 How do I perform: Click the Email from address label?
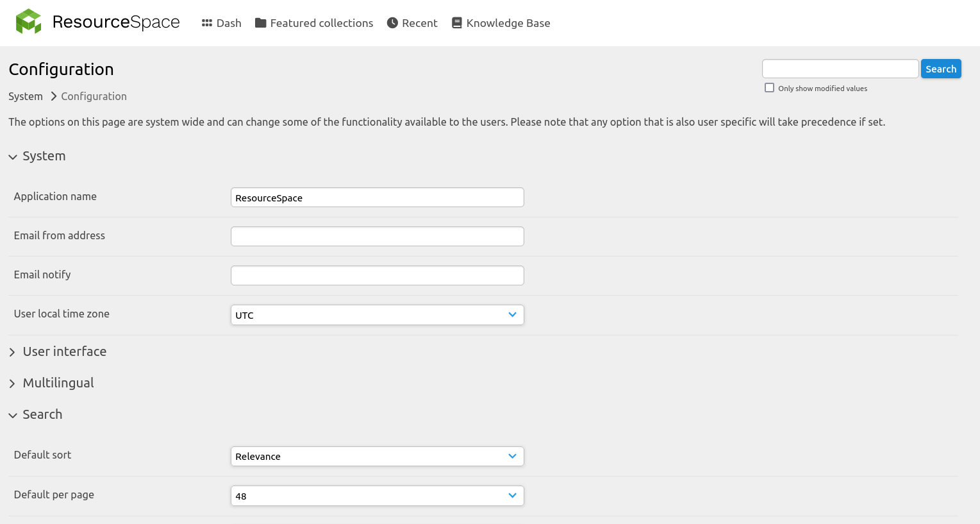pos(60,235)
